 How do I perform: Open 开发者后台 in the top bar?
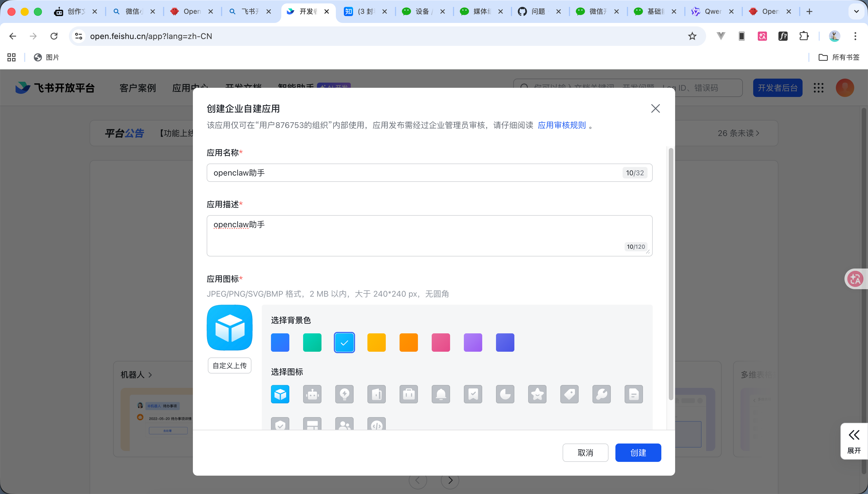click(x=777, y=87)
